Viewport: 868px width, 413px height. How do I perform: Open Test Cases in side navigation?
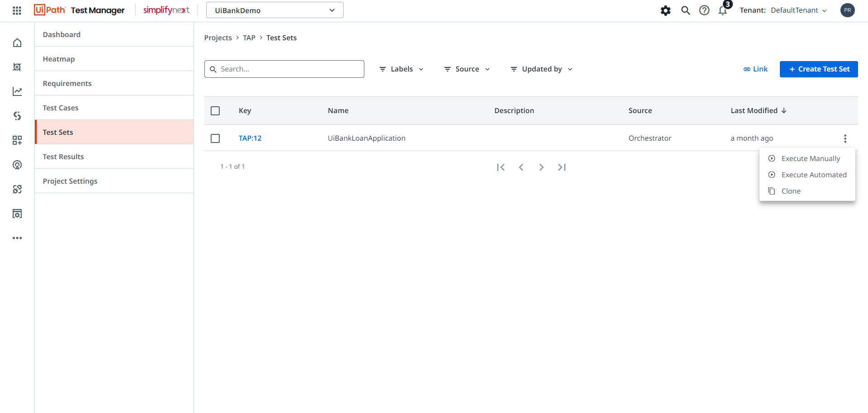(x=114, y=108)
